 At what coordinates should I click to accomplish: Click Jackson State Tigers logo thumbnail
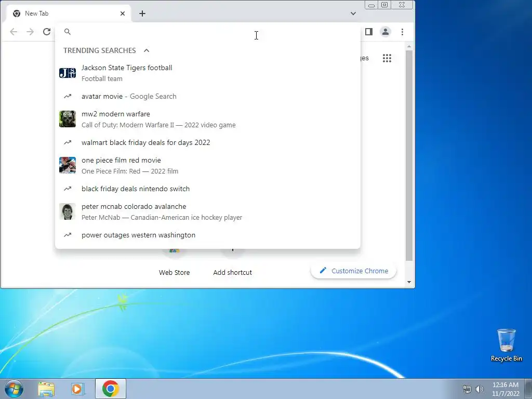click(68, 73)
